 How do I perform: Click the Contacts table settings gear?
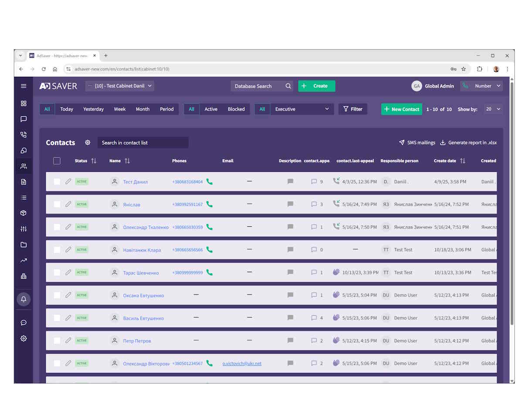(x=88, y=143)
